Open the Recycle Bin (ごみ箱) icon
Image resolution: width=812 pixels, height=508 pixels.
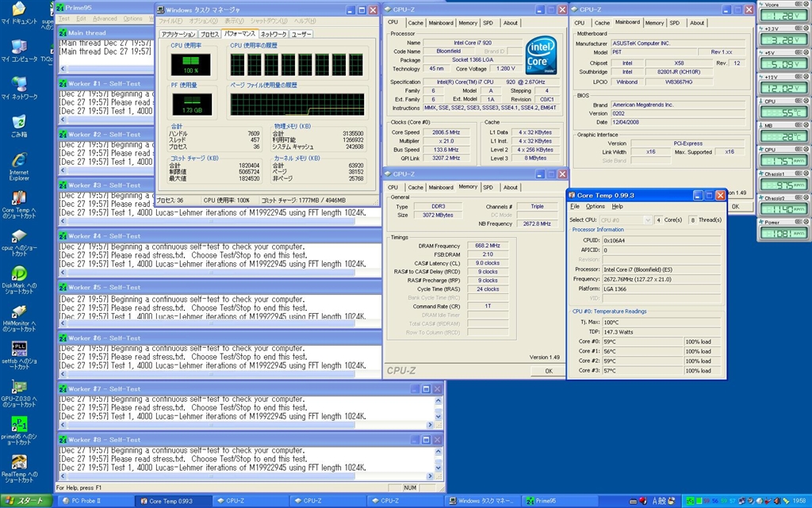tap(18, 121)
